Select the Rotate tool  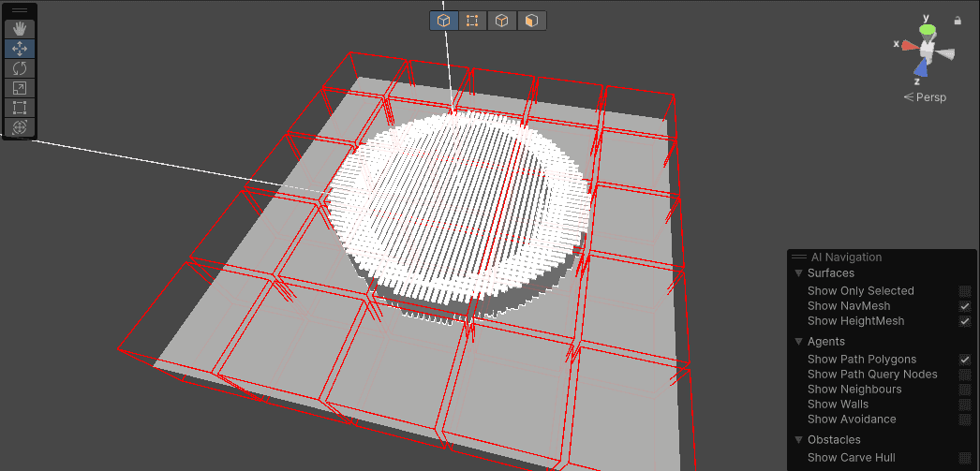20,68
